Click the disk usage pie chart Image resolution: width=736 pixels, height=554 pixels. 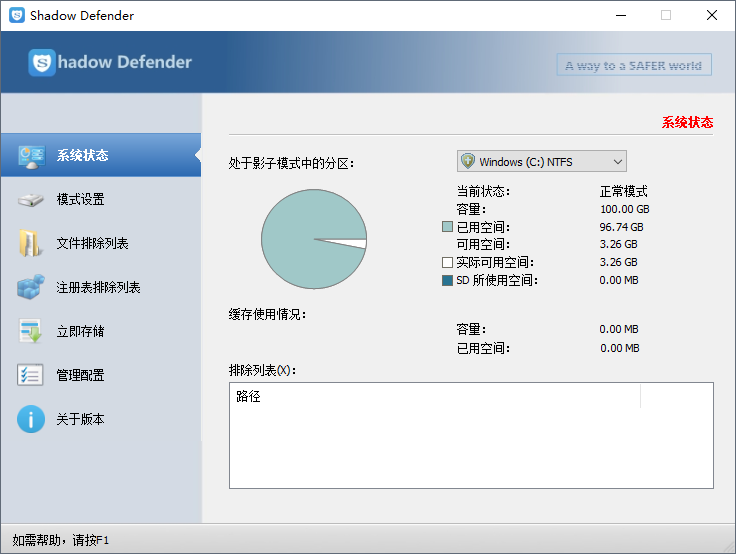314,239
